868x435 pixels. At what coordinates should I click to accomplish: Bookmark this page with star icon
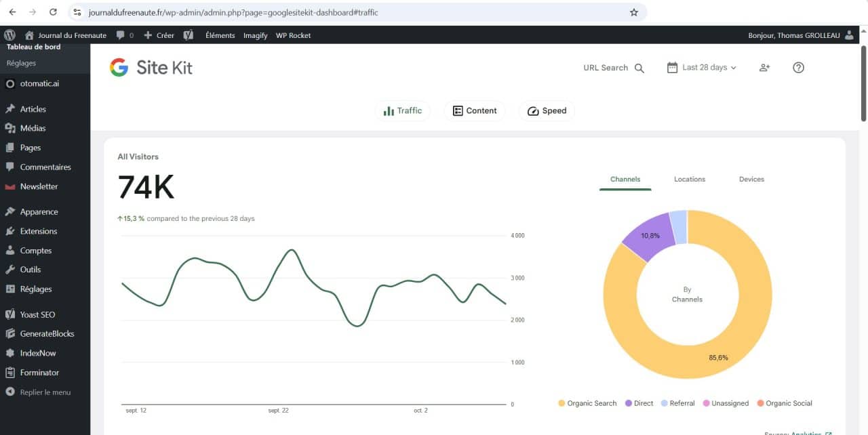[x=634, y=12]
